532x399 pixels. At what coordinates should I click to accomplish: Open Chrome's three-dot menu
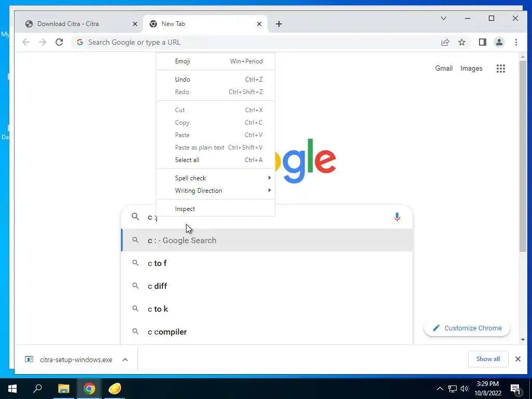pyautogui.click(x=516, y=42)
